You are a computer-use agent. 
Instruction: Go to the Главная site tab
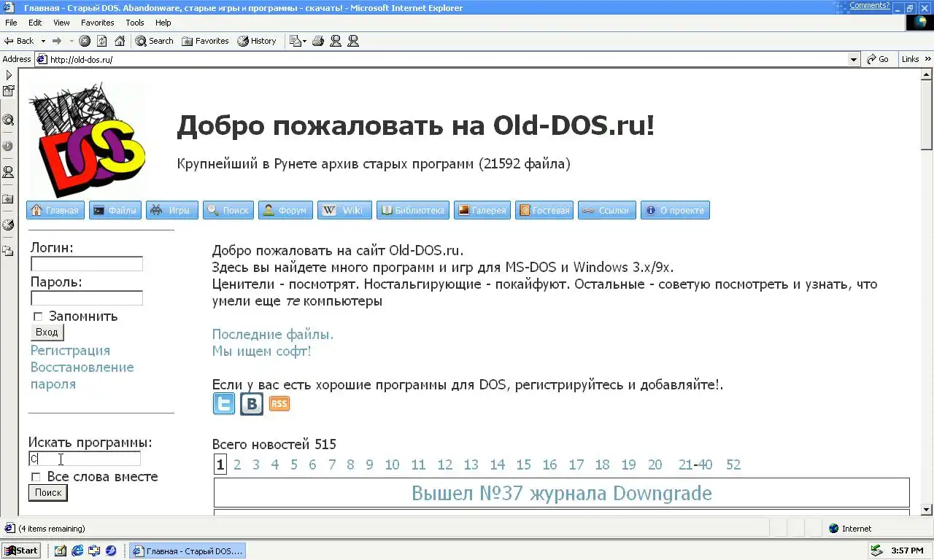pyautogui.click(x=55, y=210)
